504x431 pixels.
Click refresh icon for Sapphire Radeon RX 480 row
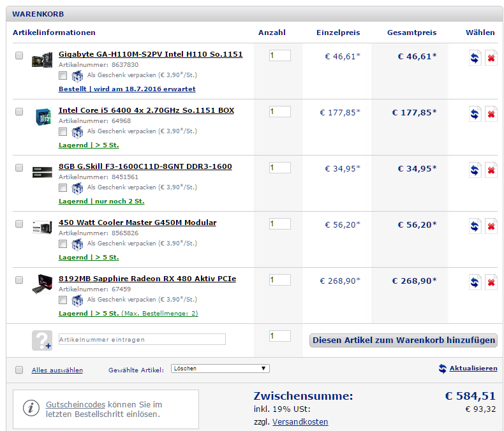tap(475, 282)
